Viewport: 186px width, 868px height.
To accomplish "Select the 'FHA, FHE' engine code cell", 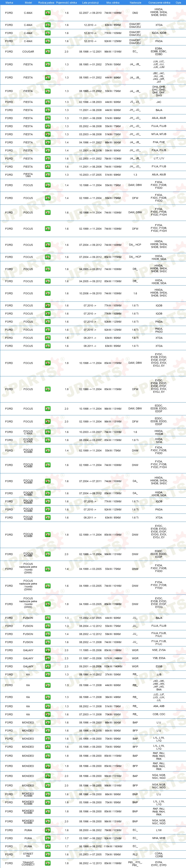I will pos(159,143).
